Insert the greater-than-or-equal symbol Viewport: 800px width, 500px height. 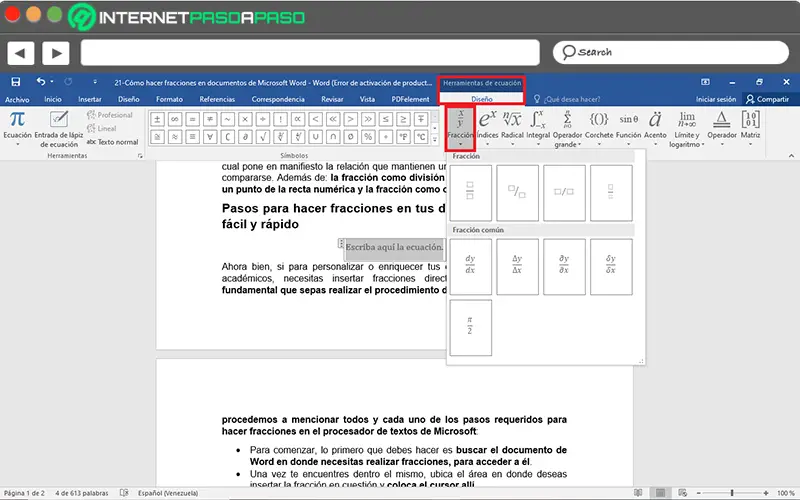(x=403, y=119)
